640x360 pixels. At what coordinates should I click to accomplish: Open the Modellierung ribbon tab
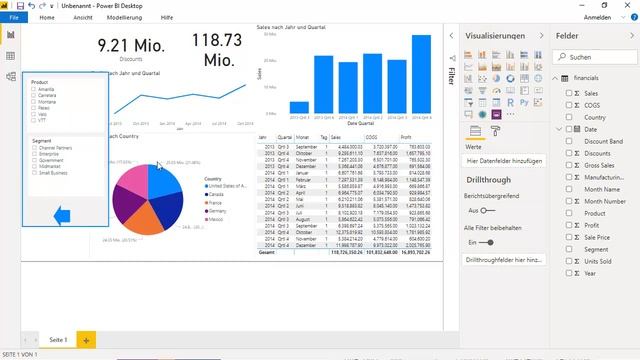tap(124, 18)
